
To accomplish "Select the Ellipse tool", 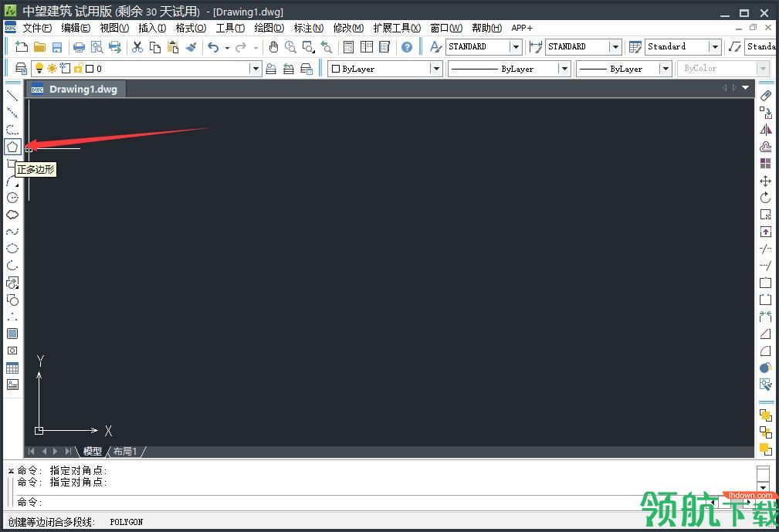I will point(12,249).
